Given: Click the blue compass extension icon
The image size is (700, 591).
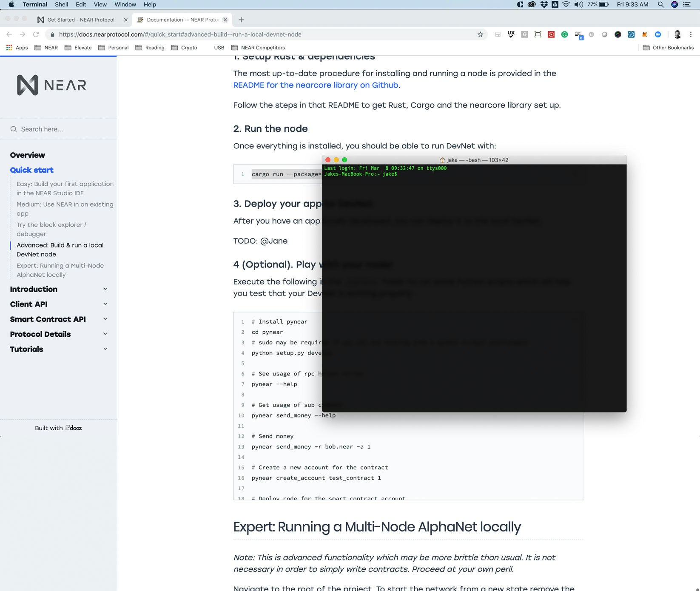Looking at the screenshot, I should [631, 34].
